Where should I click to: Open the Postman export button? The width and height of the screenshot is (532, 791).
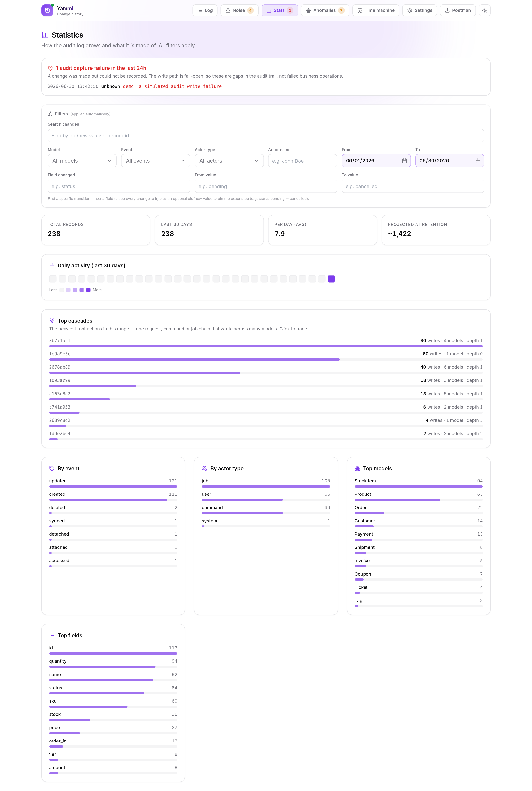pos(458,11)
